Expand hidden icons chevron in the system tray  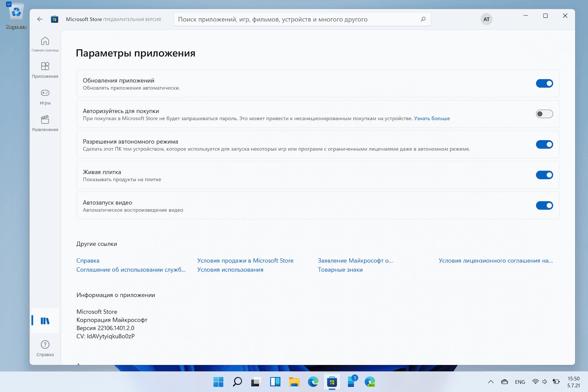point(491,382)
